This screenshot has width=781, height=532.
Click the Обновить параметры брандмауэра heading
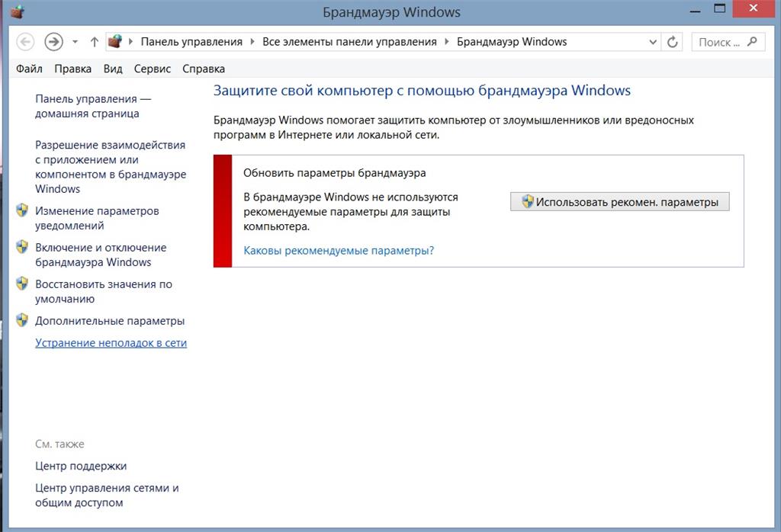(334, 173)
